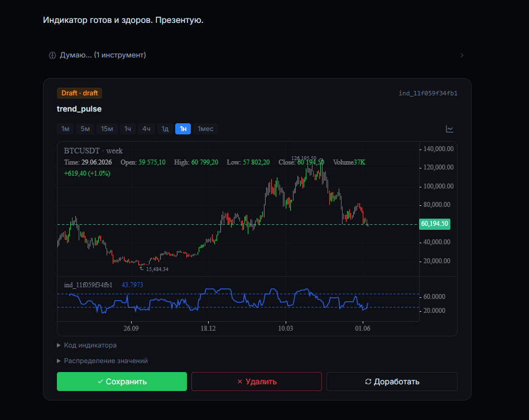Image resolution: width=529 pixels, height=420 pixels.
Task: Click the Сохранить button
Action: pyautogui.click(x=122, y=382)
